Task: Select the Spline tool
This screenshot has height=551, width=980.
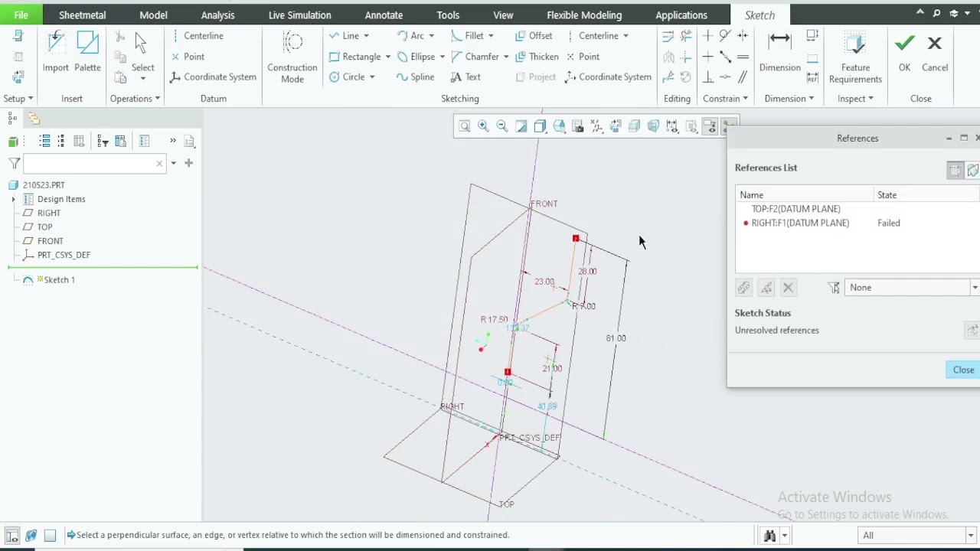Action: 415,77
